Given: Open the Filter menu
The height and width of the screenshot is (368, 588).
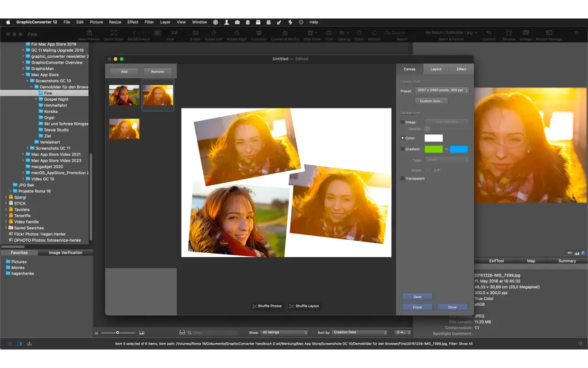Looking at the screenshot, I should coord(150,22).
